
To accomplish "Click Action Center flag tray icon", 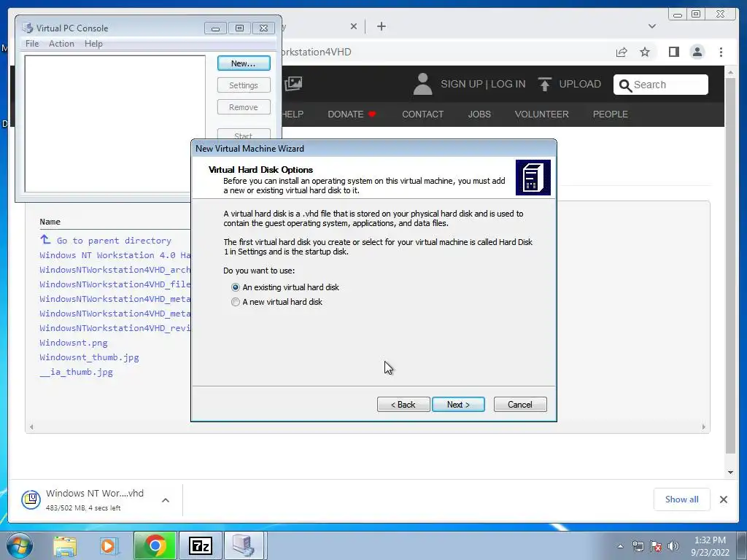I will (x=656, y=546).
